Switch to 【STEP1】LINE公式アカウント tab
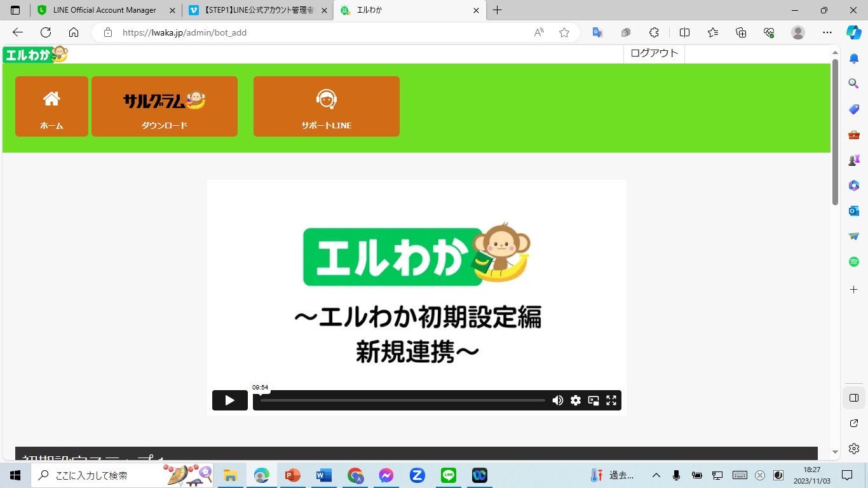This screenshot has width=868, height=488. pos(259,10)
